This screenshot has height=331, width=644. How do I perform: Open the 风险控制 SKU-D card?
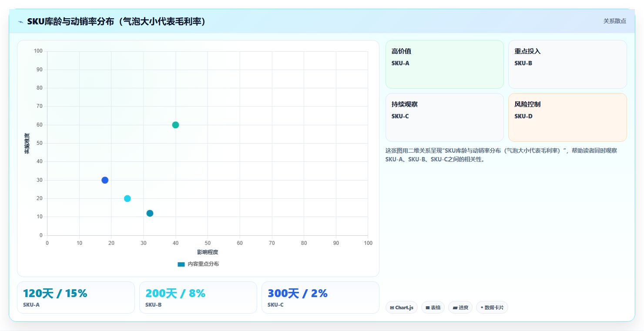[x=567, y=117]
